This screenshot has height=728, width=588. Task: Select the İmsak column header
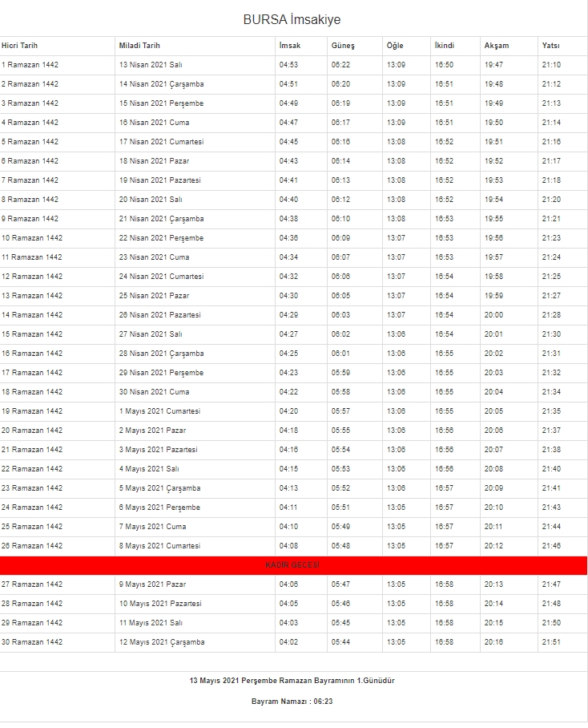(x=289, y=46)
